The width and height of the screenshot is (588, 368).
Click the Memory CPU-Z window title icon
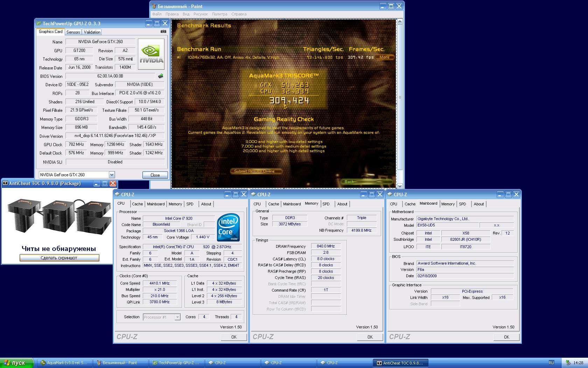(x=253, y=194)
